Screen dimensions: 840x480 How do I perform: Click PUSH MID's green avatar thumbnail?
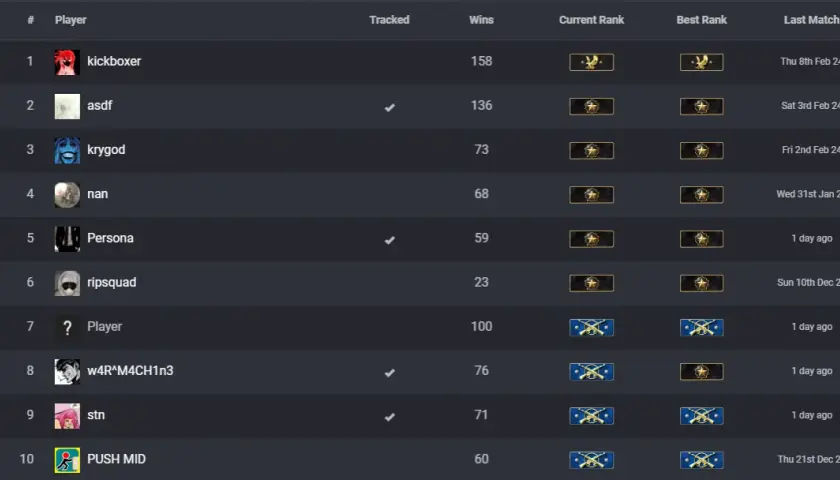pos(67,460)
